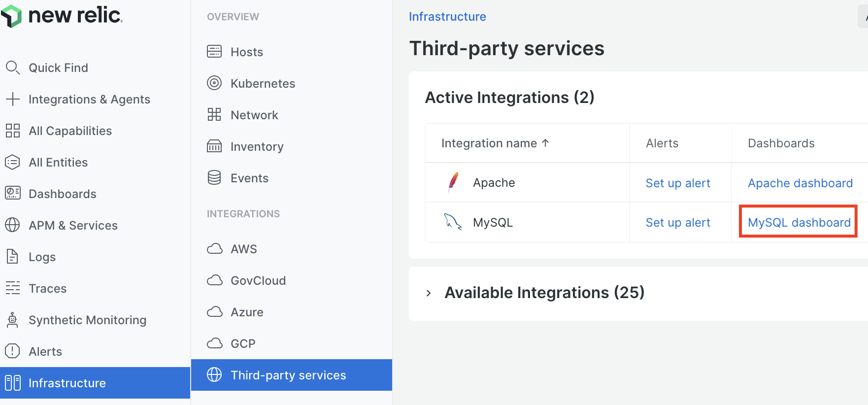Click the Apache integration name
The width and height of the screenshot is (868, 405).
494,182
